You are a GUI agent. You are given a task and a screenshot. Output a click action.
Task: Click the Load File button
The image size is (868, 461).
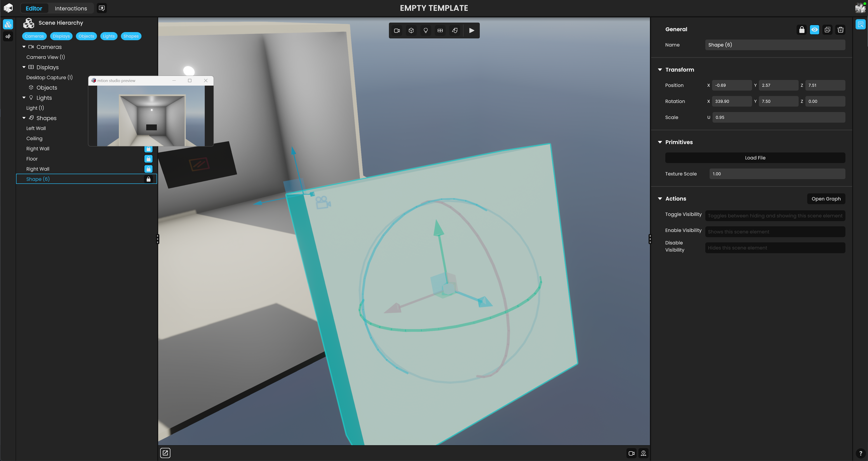click(x=755, y=158)
